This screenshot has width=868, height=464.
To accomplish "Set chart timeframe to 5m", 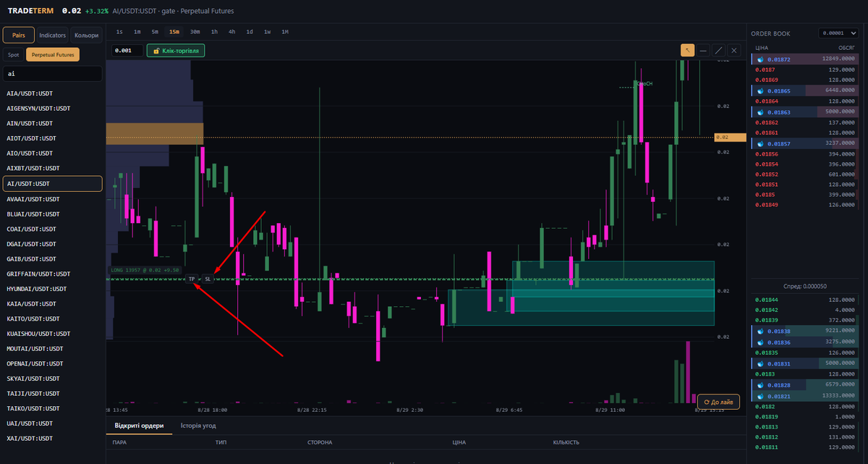I will coord(155,32).
